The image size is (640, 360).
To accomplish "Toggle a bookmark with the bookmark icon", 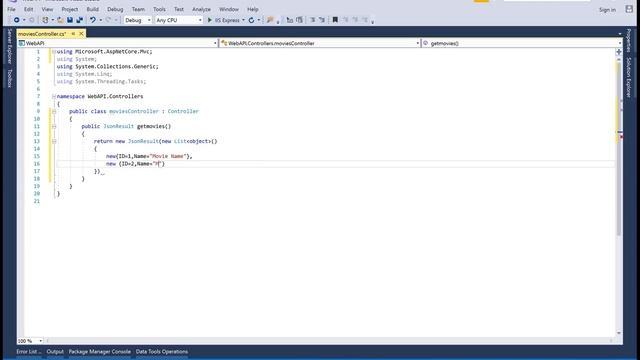I will pos(335,20).
